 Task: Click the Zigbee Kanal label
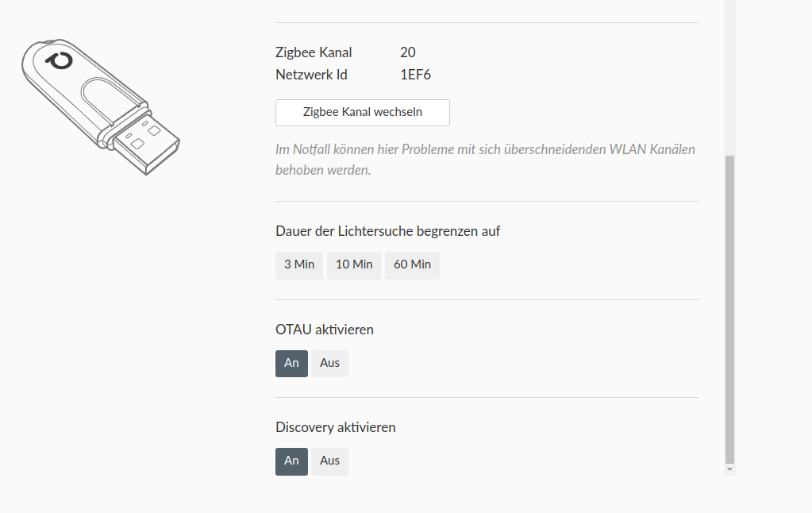(x=314, y=52)
